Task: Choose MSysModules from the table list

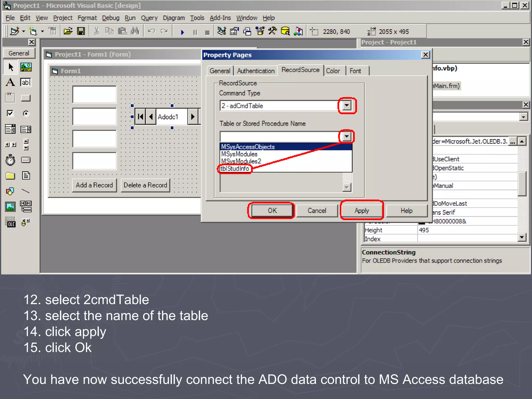Action: [286, 154]
